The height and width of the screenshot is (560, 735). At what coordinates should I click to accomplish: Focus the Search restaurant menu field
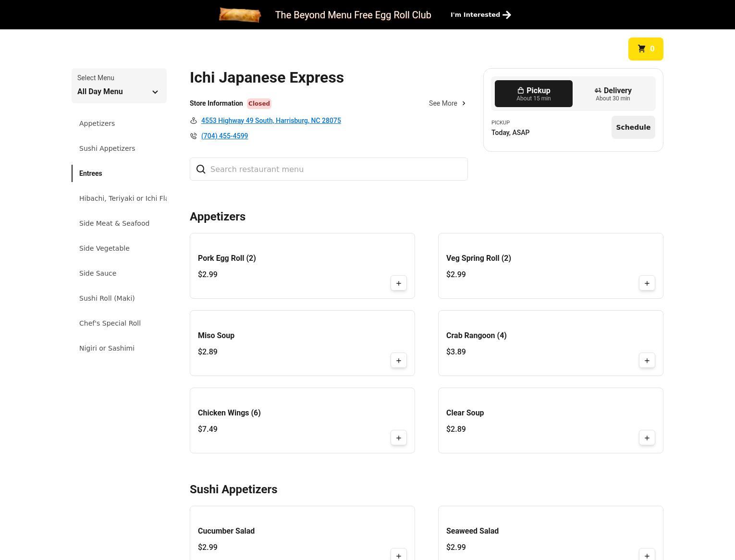click(336, 170)
